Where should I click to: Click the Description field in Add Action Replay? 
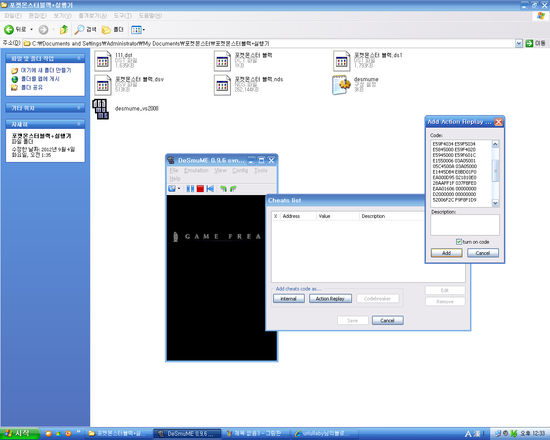465,225
